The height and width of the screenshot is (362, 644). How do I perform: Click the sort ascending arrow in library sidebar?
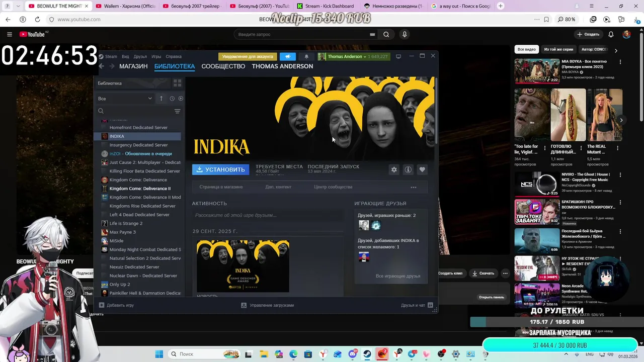click(161, 99)
